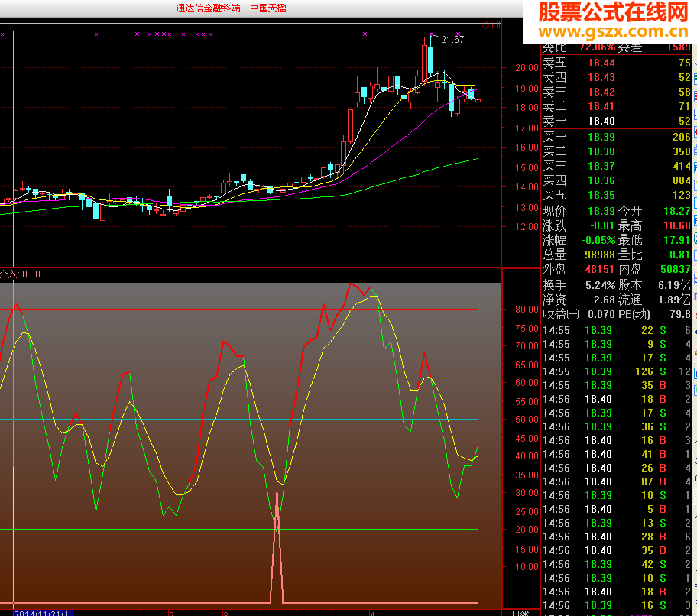Select the 买三 18.37 bid row
This screenshot has width=697, height=616.
coord(617,166)
